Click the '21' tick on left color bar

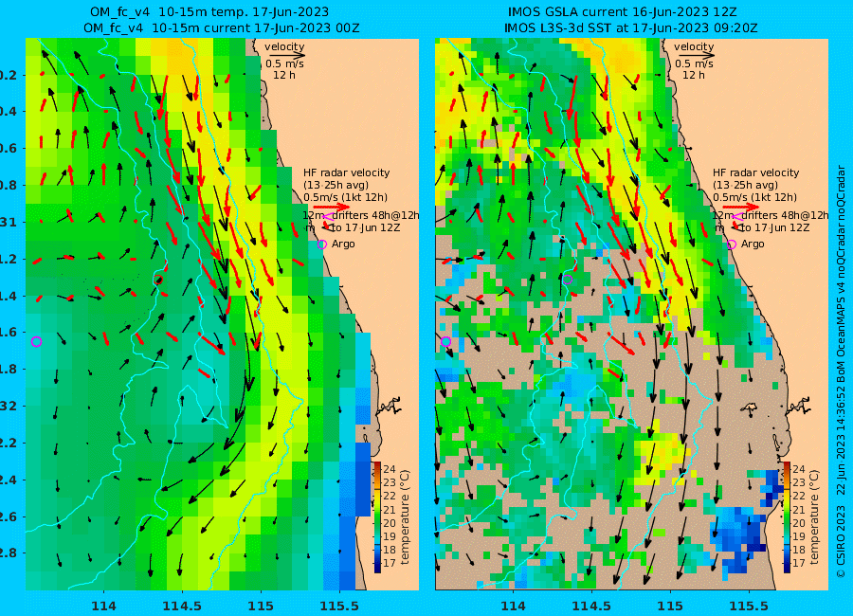coord(390,510)
